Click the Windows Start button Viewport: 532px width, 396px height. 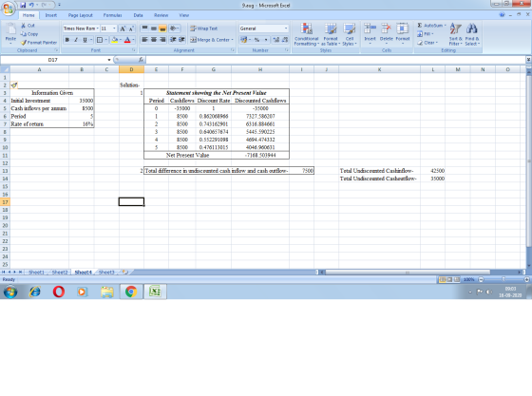click(10, 292)
